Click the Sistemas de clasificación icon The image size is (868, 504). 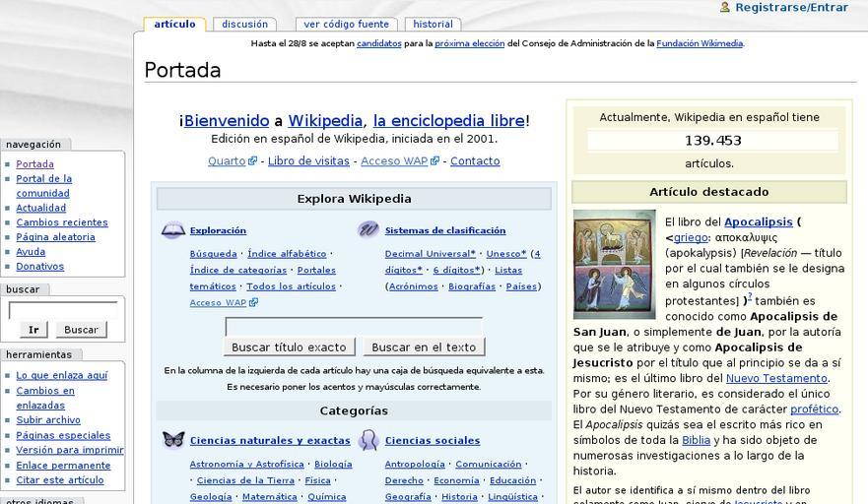click(368, 230)
